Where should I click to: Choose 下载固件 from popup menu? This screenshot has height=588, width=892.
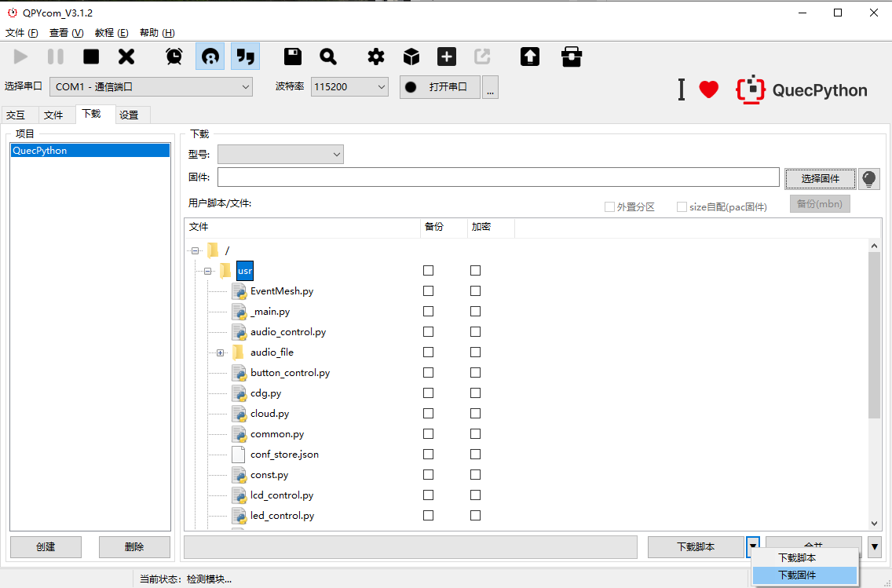804,575
